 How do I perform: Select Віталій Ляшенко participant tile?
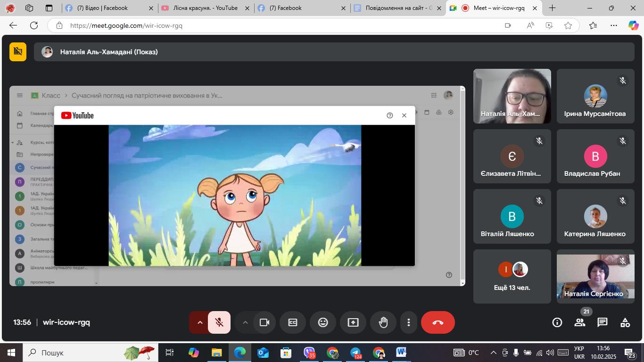pyautogui.click(x=512, y=216)
